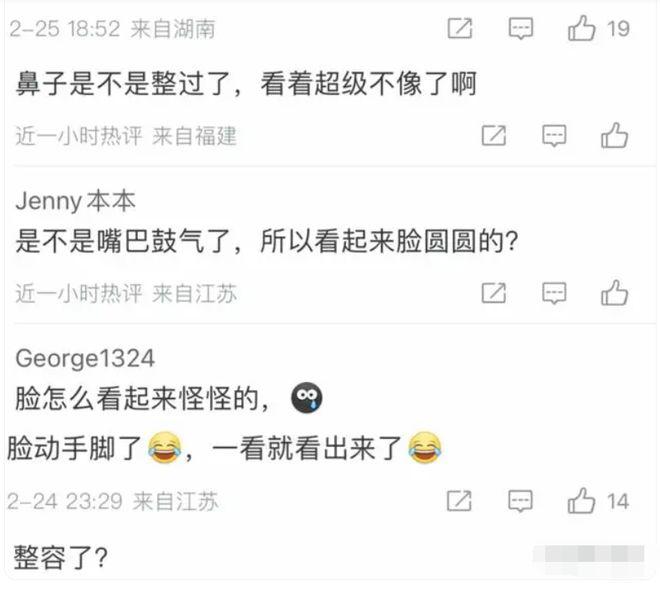Open the comment about 鼻子是不是整过了
Image resolution: width=660 pixels, height=590 pixels.
click(x=246, y=83)
